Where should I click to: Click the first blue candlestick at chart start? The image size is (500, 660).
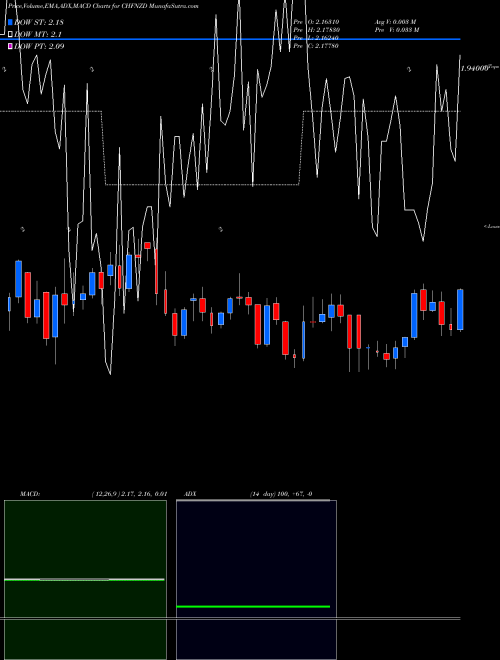tap(9, 304)
